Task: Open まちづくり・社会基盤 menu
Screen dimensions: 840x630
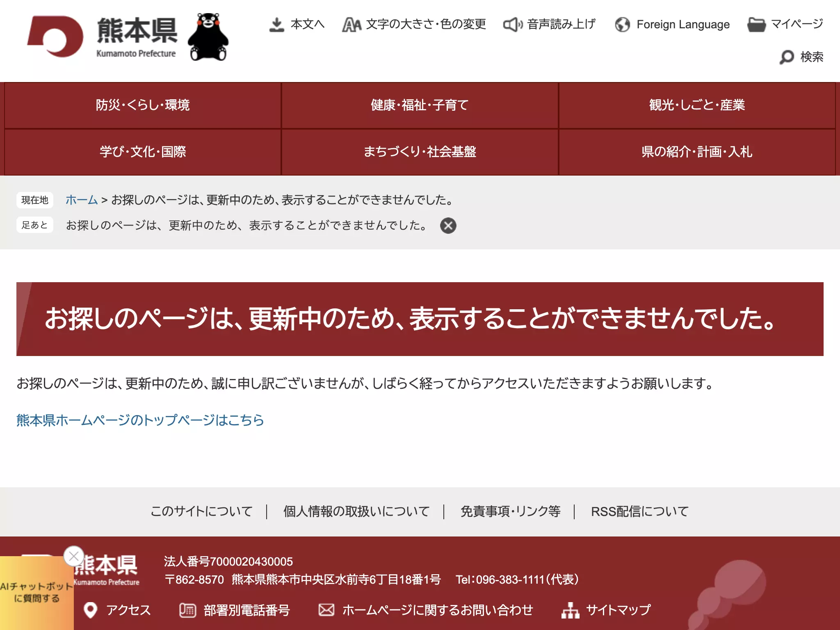Action: (x=420, y=152)
